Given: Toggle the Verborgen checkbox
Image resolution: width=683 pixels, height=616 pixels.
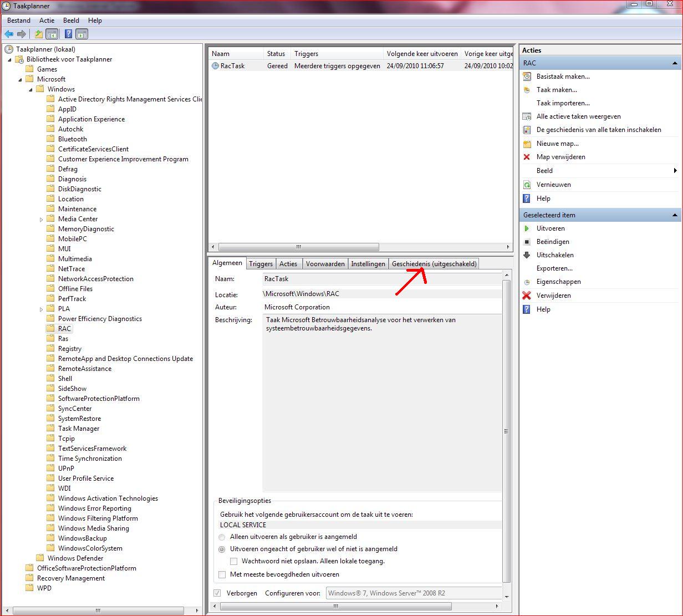Looking at the screenshot, I should [x=218, y=593].
